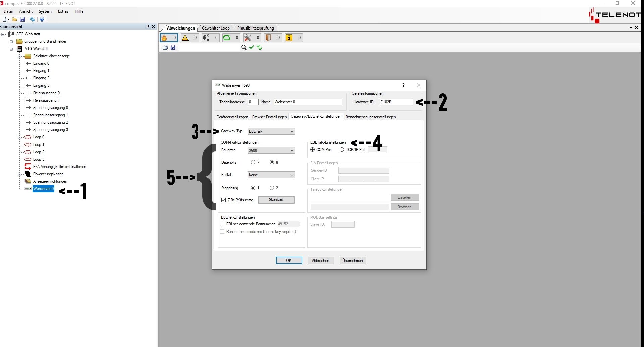Screen dimensions: 644x347
Task: Click the Standard button
Action: [276, 200]
